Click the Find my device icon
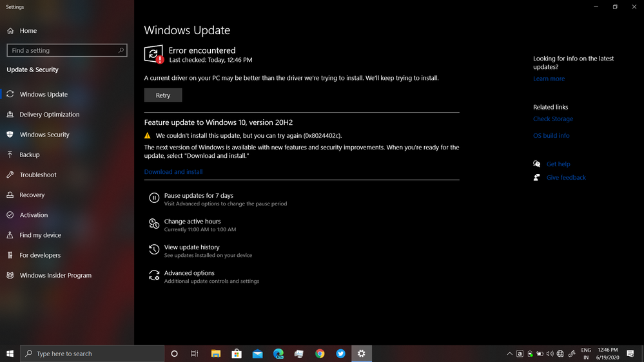This screenshot has height=362, width=644. (x=10, y=235)
